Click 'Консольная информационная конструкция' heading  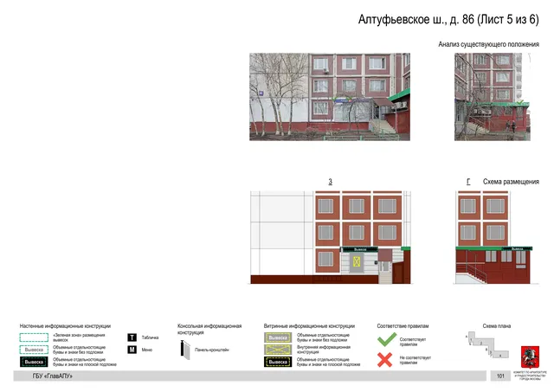[x=209, y=329]
